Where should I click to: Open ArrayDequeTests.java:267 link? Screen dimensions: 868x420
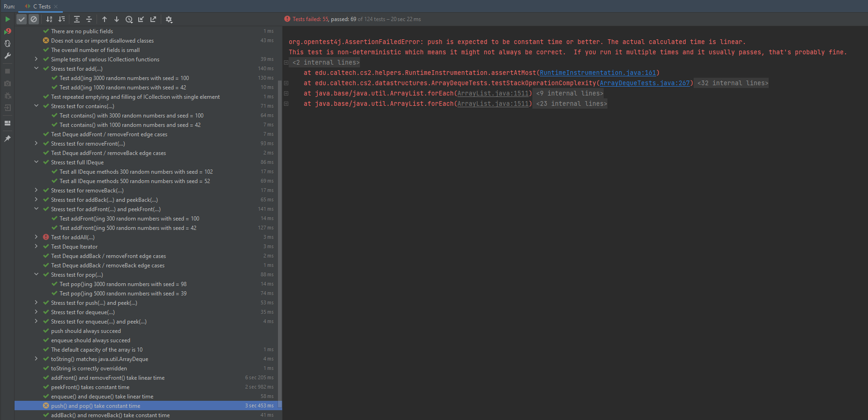[644, 83]
